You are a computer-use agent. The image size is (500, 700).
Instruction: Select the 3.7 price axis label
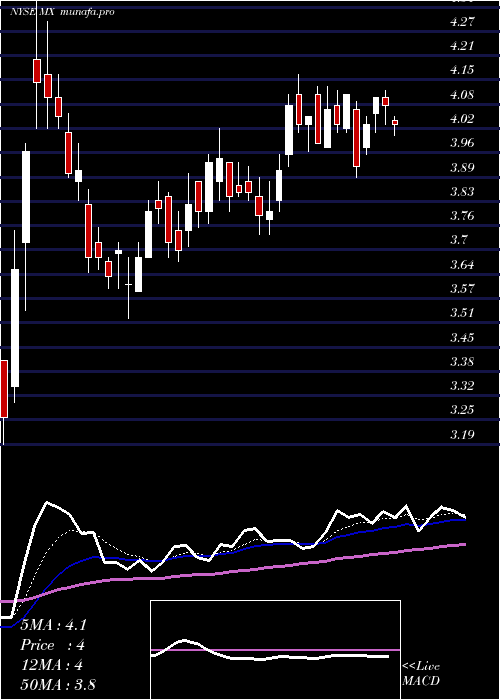459,240
